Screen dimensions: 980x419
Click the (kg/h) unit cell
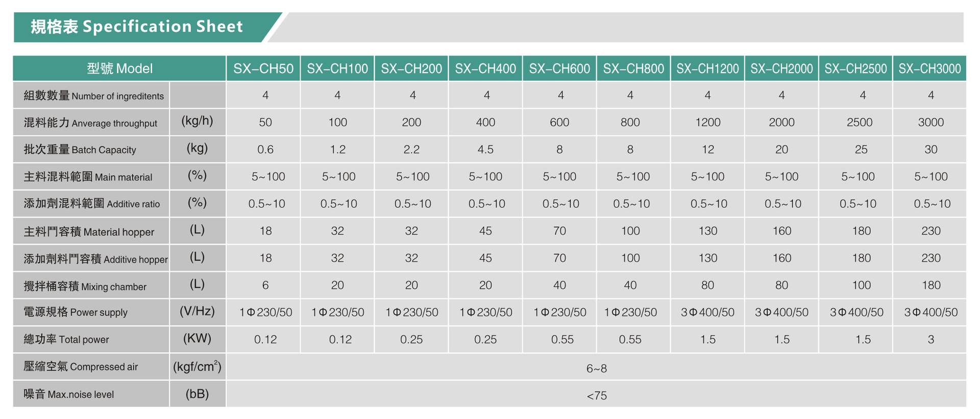click(197, 121)
